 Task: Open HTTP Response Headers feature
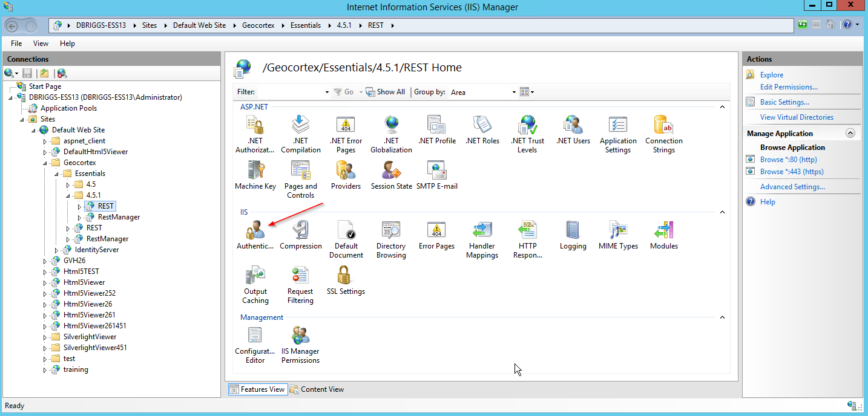(527, 239)
